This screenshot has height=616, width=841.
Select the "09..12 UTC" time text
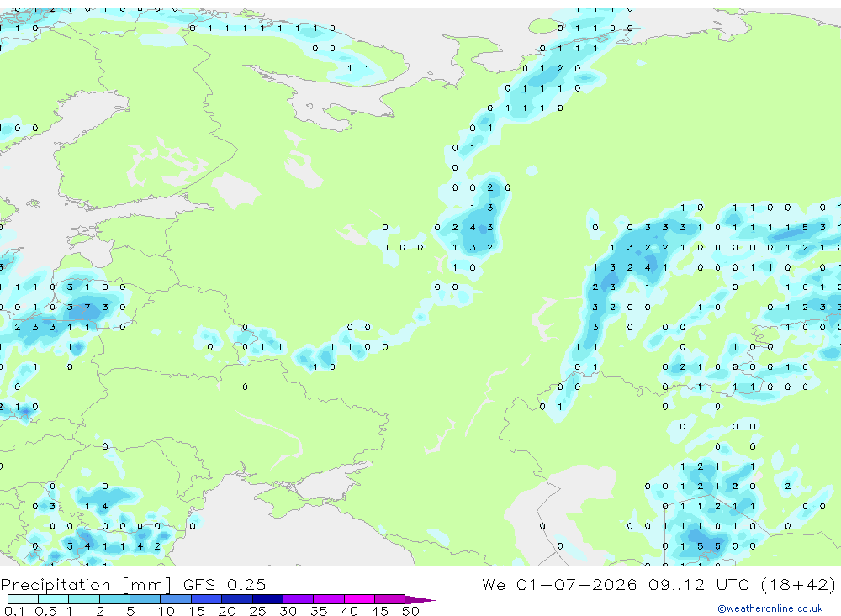(x=698, y=584)
